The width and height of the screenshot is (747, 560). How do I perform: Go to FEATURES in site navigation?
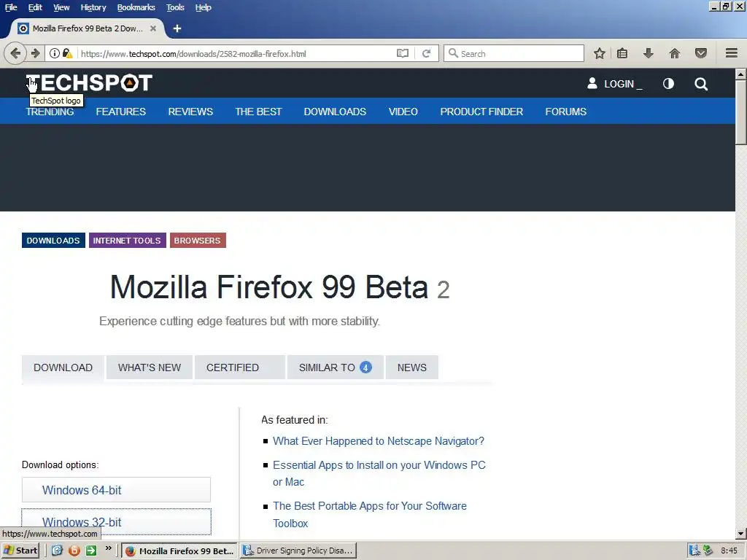[x=120, y=112]
